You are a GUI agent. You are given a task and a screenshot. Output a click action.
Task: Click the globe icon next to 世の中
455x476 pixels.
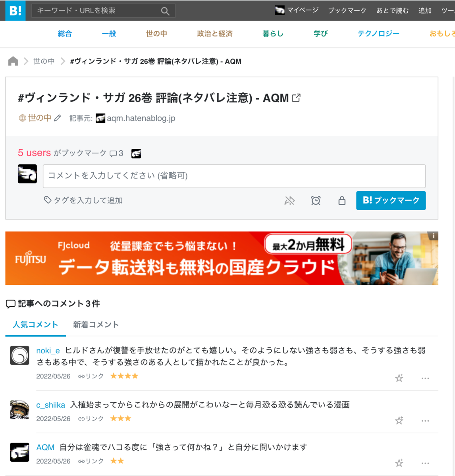[x=22, y=118]
